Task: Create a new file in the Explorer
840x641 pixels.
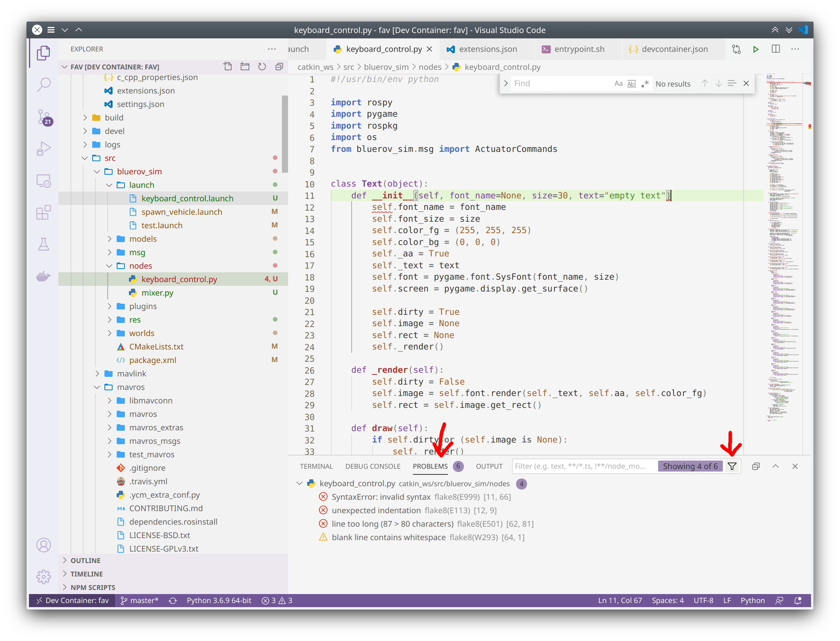Action: pyautogui.click(x=228, y=67)
